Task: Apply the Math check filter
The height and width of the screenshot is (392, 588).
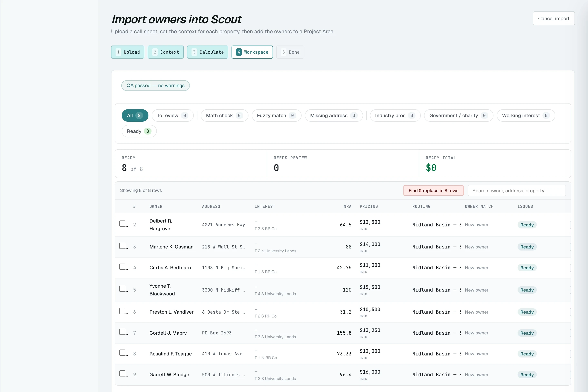Action: (225, 116)
